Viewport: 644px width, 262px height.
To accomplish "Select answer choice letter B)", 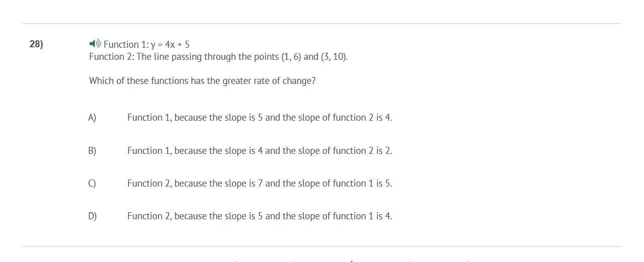I will tap(92, 151).
